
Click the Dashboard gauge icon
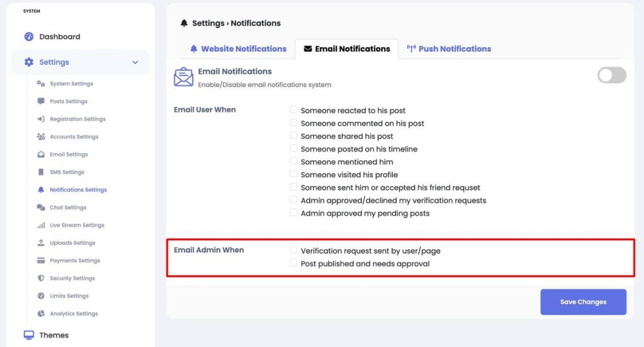pos(29,36)
